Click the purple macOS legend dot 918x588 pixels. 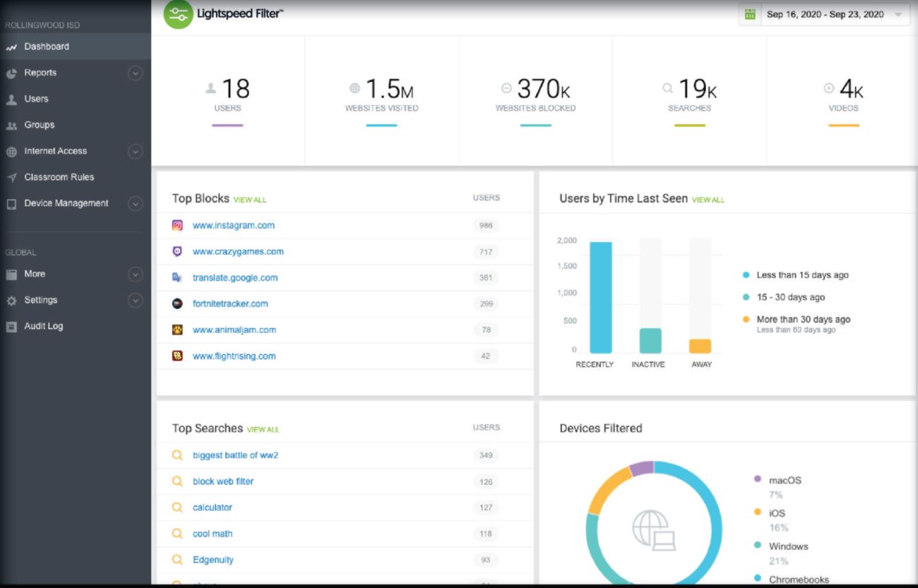[x=756, y=477]
